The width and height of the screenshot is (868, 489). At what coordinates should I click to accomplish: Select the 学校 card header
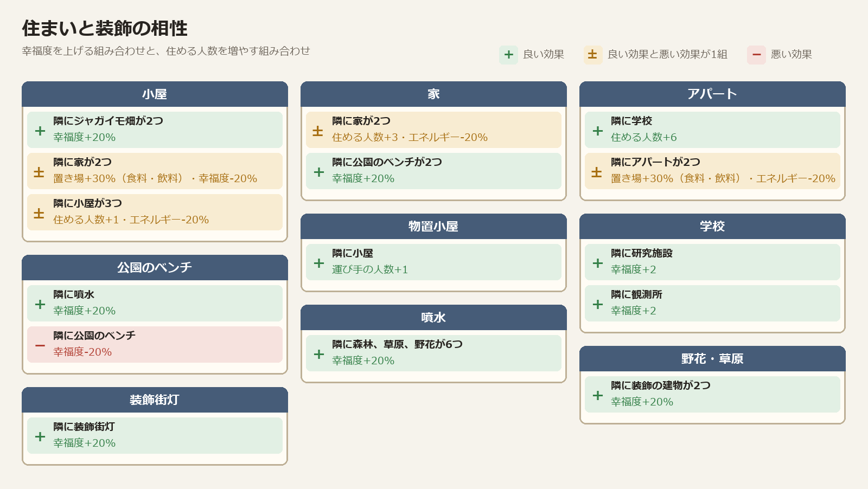tap(712, 227)
